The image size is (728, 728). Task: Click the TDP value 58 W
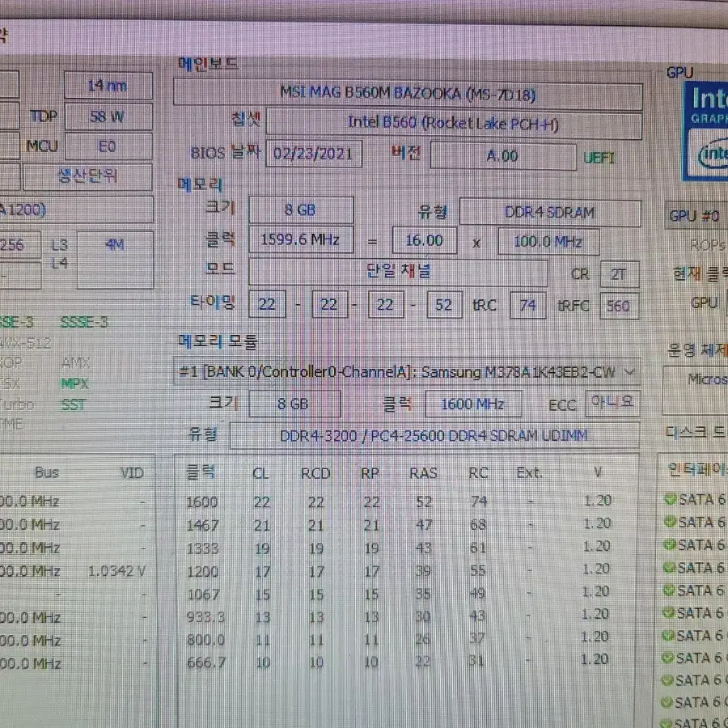pyautogui.click(x=108, y=116)
